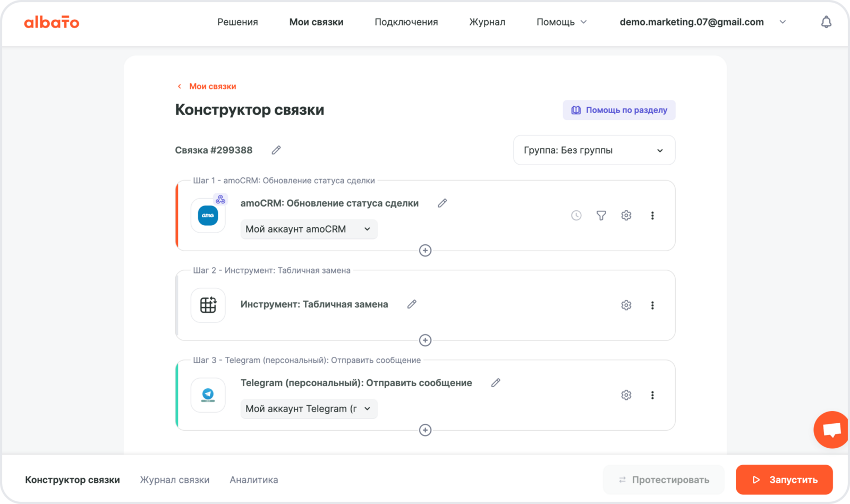
Task: Open the Аналитика tab
Action: point(253,480)
